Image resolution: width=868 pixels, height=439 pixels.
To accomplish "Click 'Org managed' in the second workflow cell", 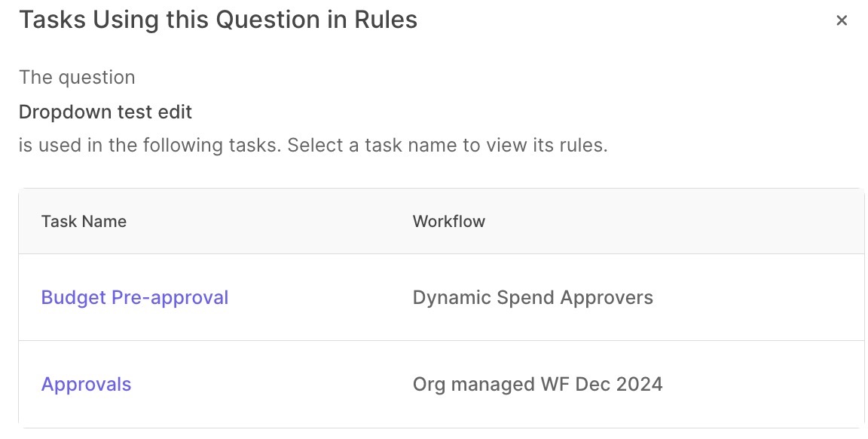I will [x=473, y=384].
